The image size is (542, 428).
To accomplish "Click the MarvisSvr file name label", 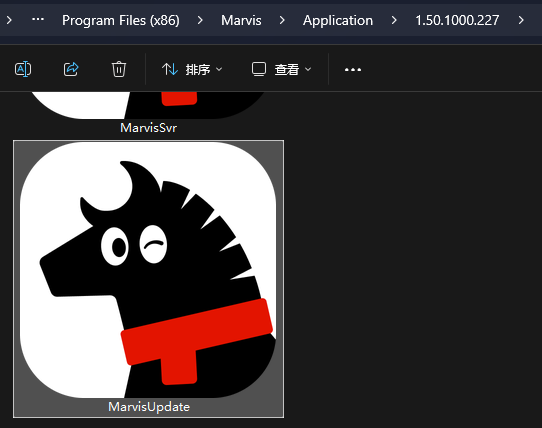I will (x=149, y=128).
